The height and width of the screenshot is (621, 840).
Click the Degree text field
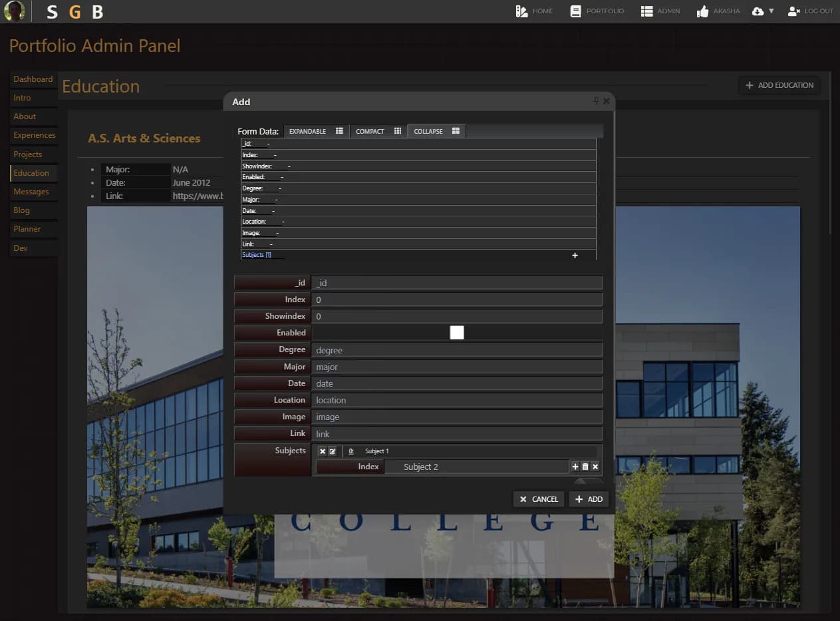pos(457,350)
